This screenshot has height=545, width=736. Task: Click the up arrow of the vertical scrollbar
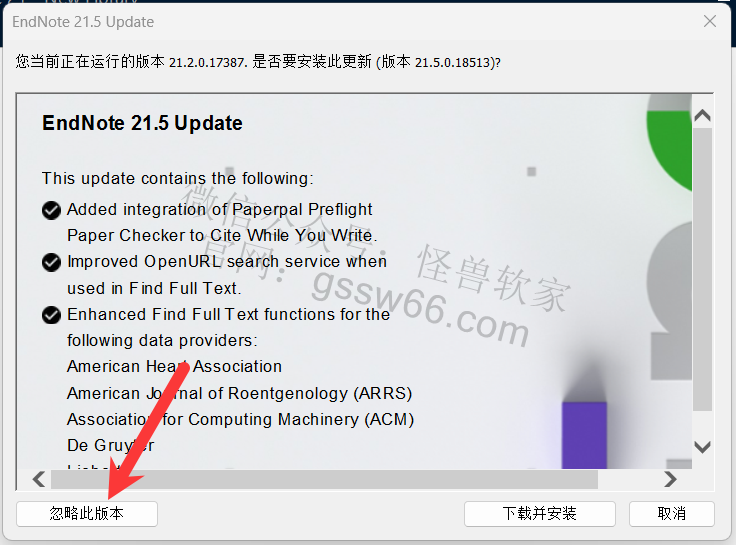pyautogui.click(x=702, y=115)
